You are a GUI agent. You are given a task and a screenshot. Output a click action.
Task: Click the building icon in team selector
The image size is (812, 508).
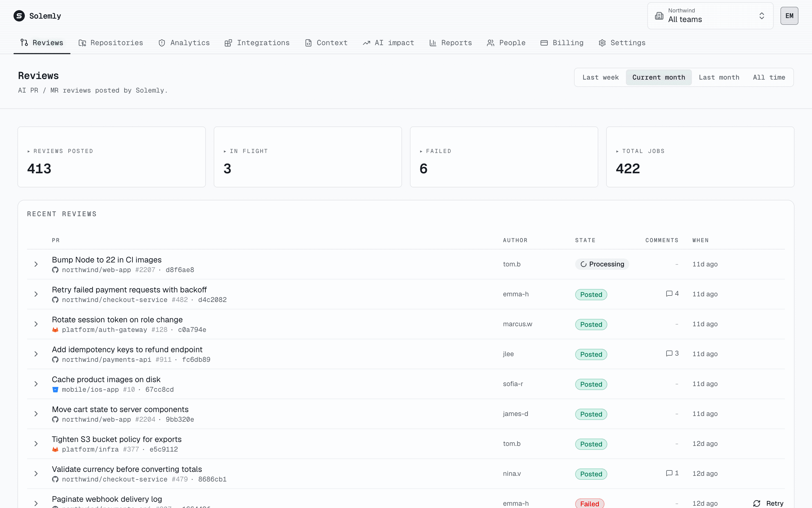659,16
